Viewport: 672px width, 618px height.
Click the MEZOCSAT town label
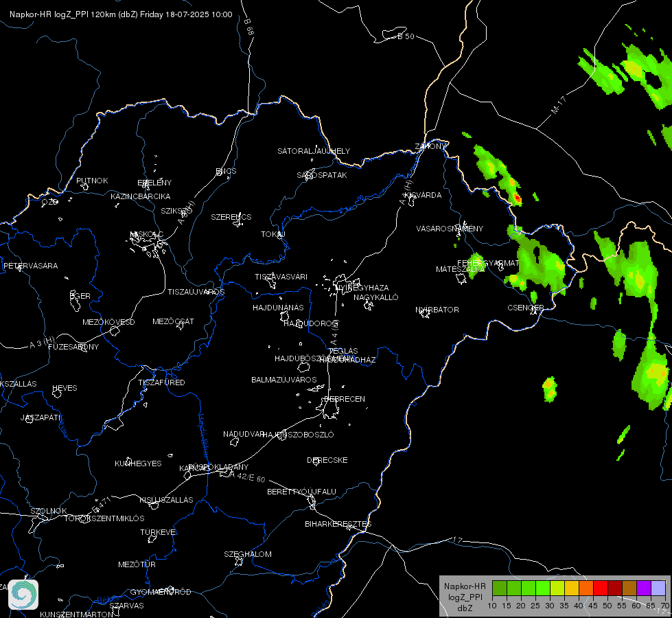click(x=173, y=321)
